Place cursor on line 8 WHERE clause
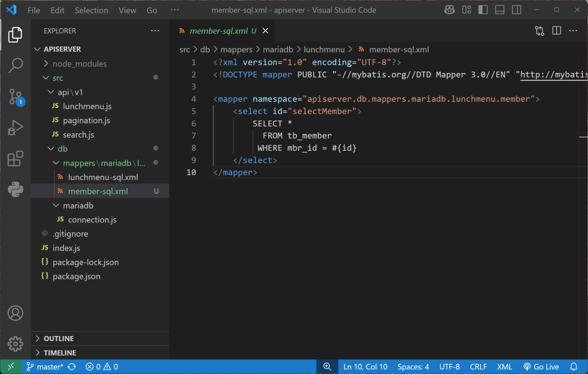The image size is (588, 374). tap(307, 148)
